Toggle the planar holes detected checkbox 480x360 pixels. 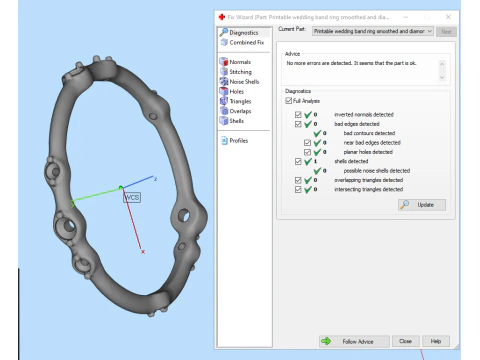[307, 152]
